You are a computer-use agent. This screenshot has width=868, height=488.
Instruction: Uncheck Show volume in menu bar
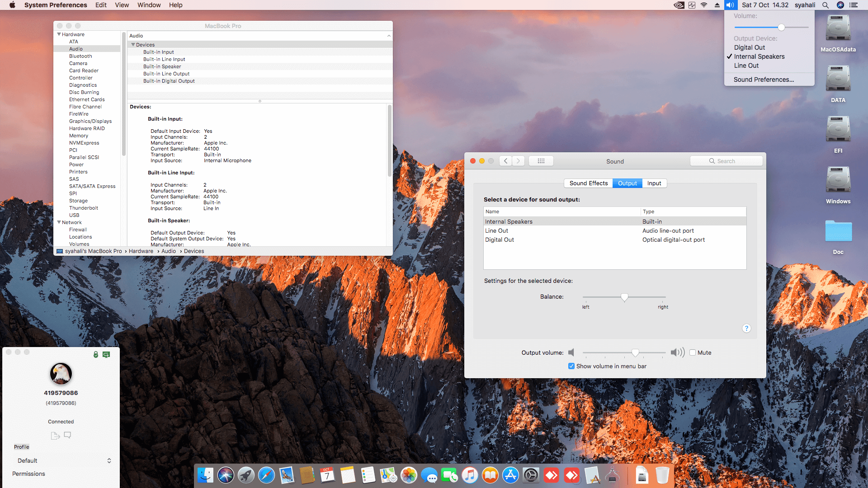(x=571, y=366)
